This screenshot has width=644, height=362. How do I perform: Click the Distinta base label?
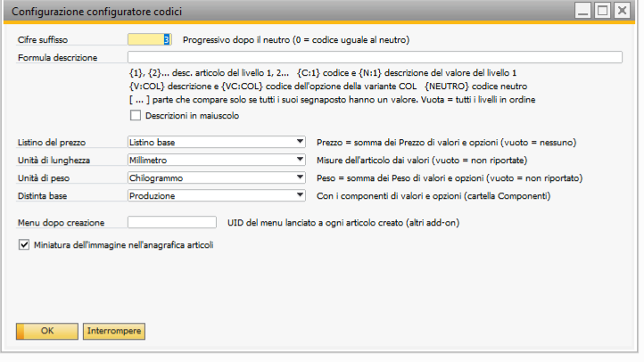[42, 196]
